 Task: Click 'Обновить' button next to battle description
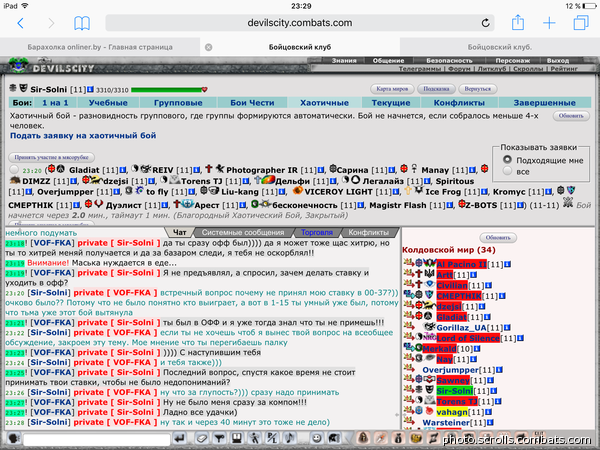tap(571, 116)
